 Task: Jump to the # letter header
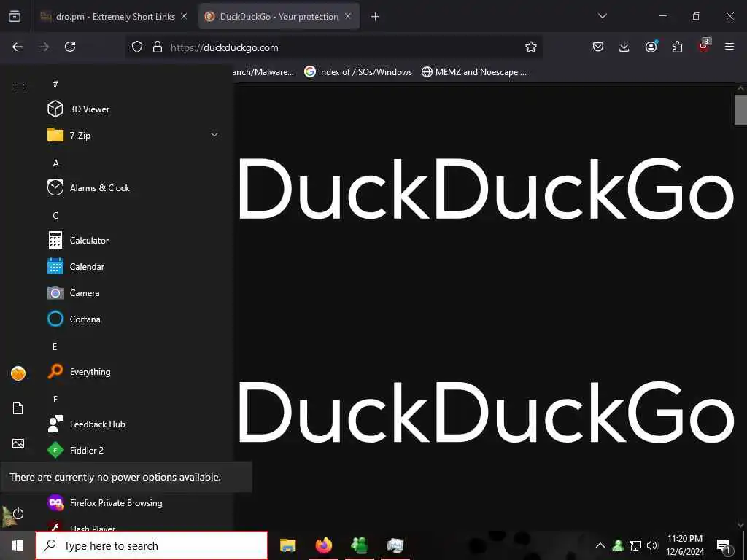(55, 84)
